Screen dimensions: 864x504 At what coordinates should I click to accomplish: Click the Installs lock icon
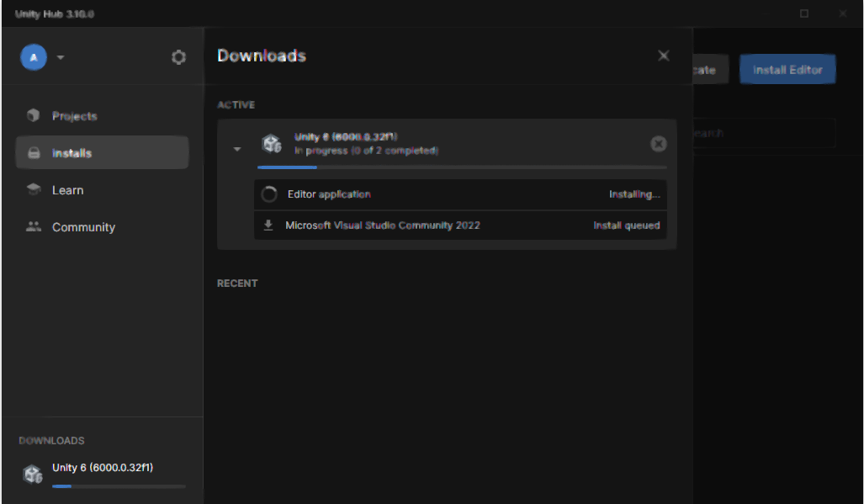34,152
